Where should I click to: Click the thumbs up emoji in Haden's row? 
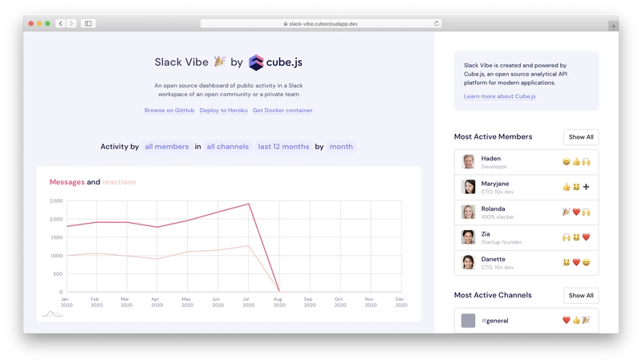[x=576, y=161]
